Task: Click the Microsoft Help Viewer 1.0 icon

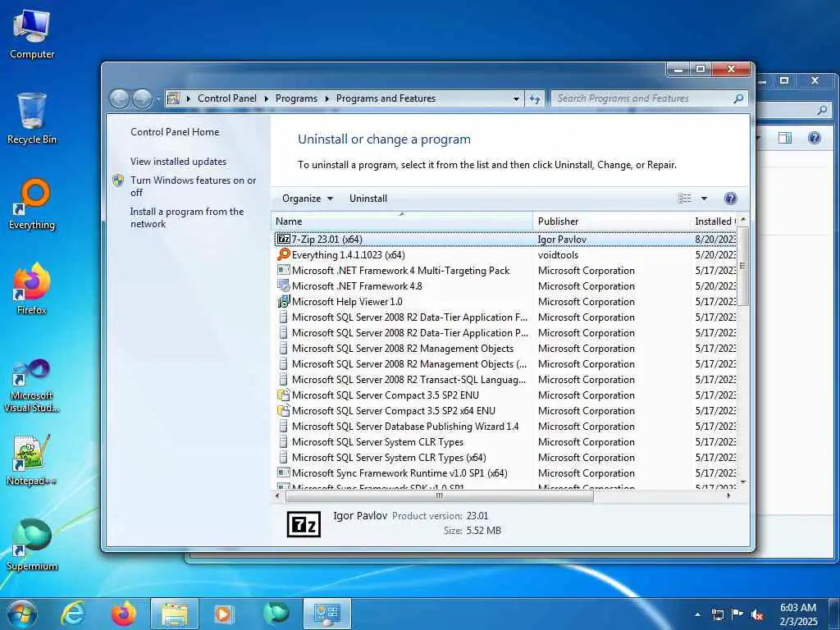Action: point(284,302)
